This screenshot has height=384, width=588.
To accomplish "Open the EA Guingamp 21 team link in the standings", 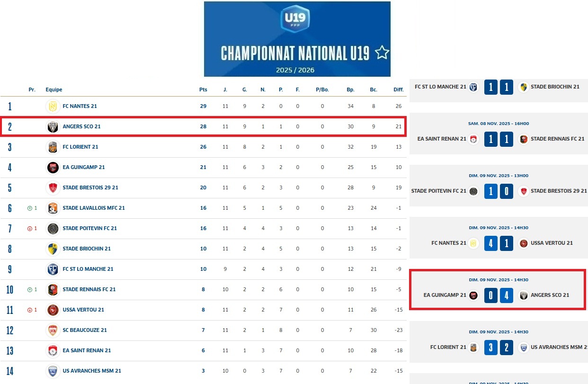I will pyautogui.click(x=84, y=167).
